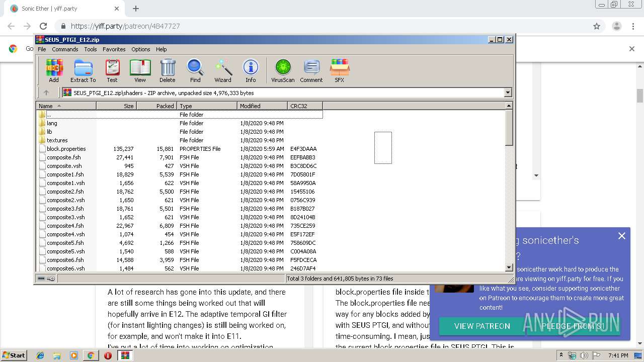Open the Favorites menu

(x=114, y=49)
